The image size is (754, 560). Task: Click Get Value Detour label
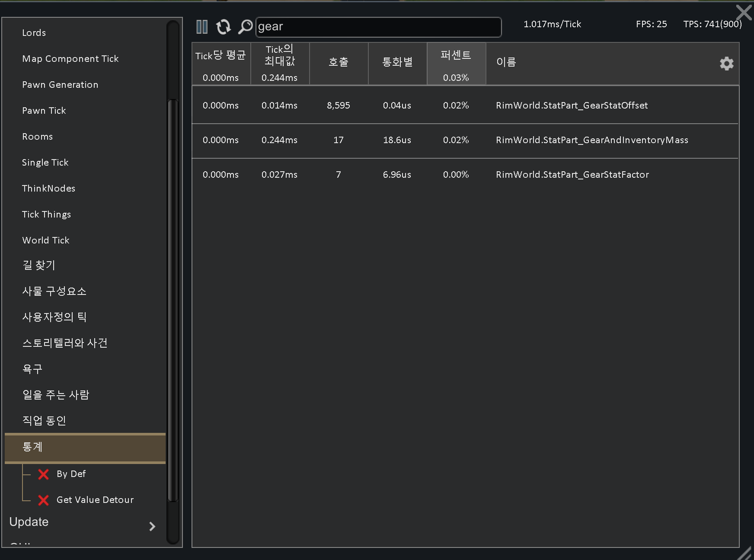(95, 500)
